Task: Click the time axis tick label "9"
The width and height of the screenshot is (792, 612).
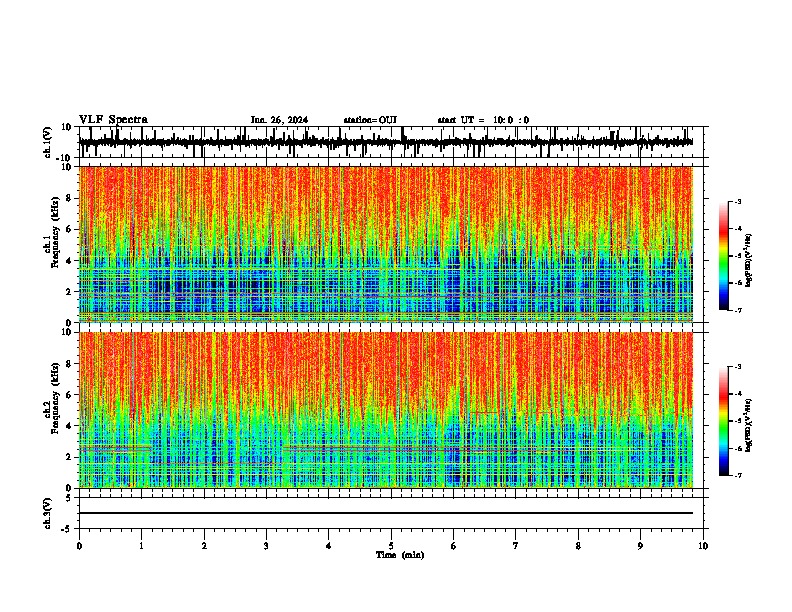Action: (x=640, y=546)
